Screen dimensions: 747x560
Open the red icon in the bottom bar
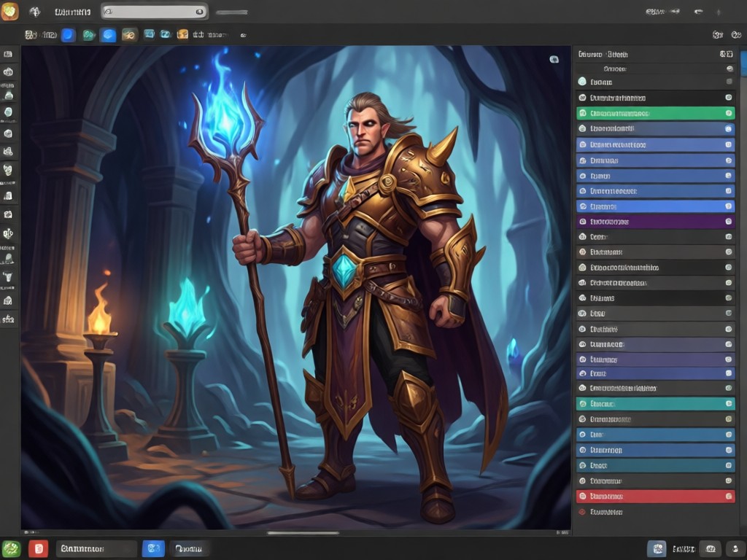tap(38, 548)
